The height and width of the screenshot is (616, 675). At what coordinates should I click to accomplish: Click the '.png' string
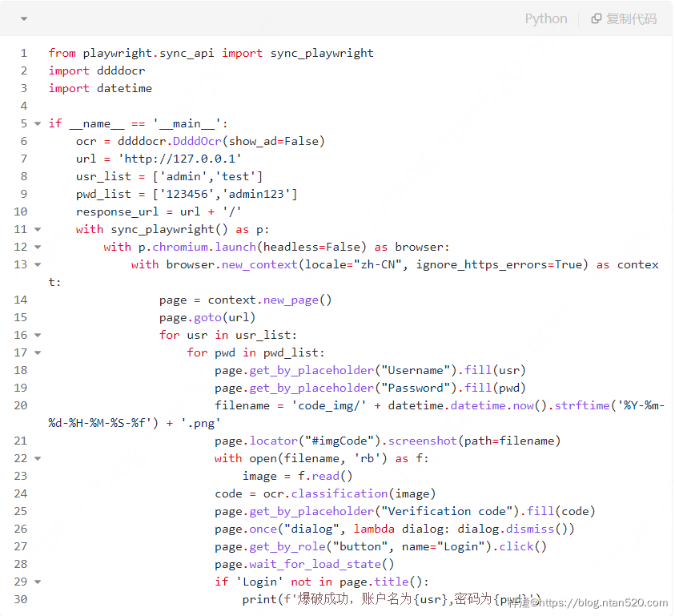tap(201, 423)
